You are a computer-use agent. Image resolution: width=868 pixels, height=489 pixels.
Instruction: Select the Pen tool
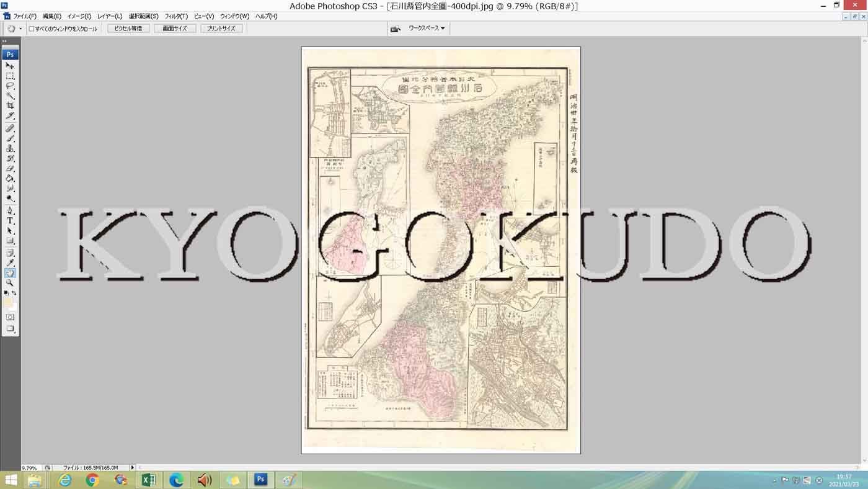pos(10,211)
